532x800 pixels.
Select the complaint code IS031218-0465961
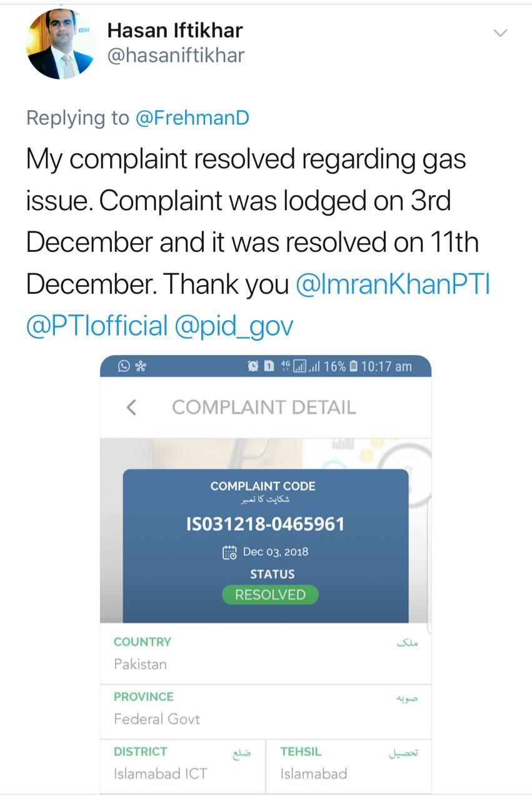tap(266, 524)
